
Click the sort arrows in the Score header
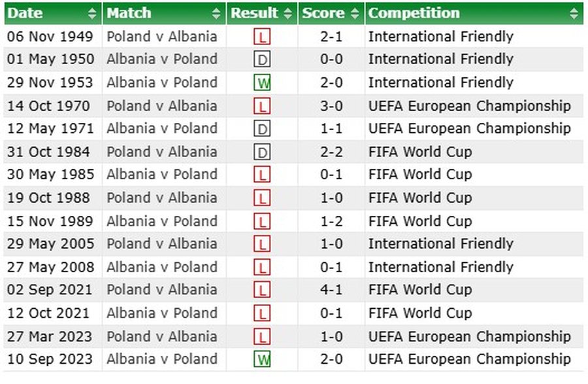(x=355, y=13)
